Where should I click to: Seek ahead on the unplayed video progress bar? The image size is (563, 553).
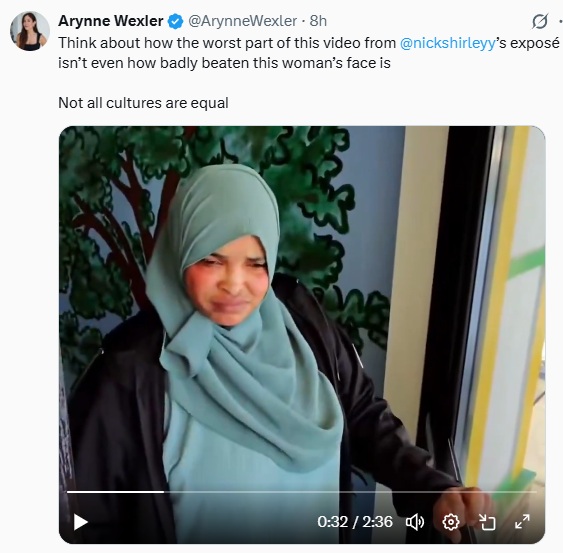(350, 492)
